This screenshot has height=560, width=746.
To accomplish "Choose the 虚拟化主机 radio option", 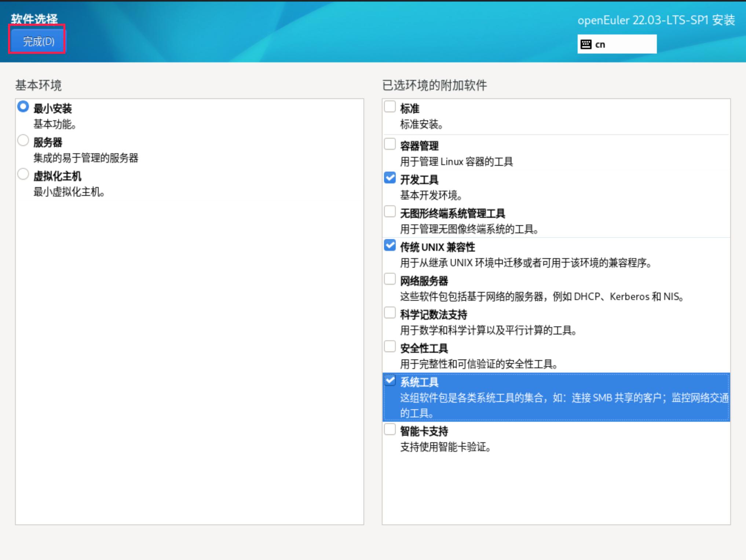I will pos(23,174).
